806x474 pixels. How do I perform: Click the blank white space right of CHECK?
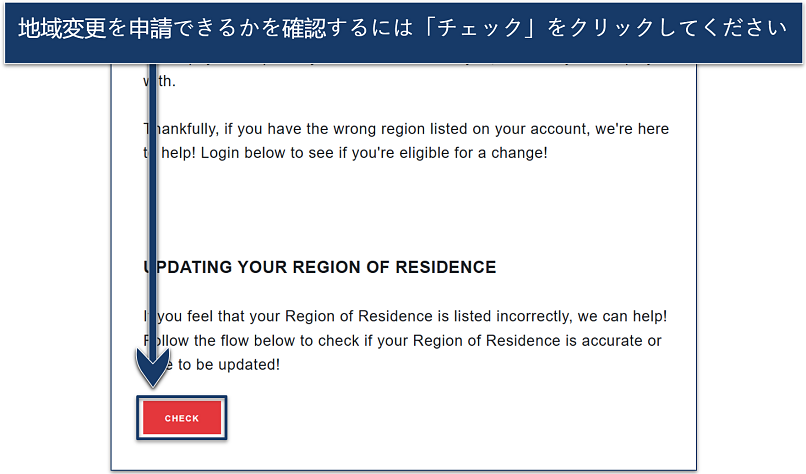coord(450,418)
